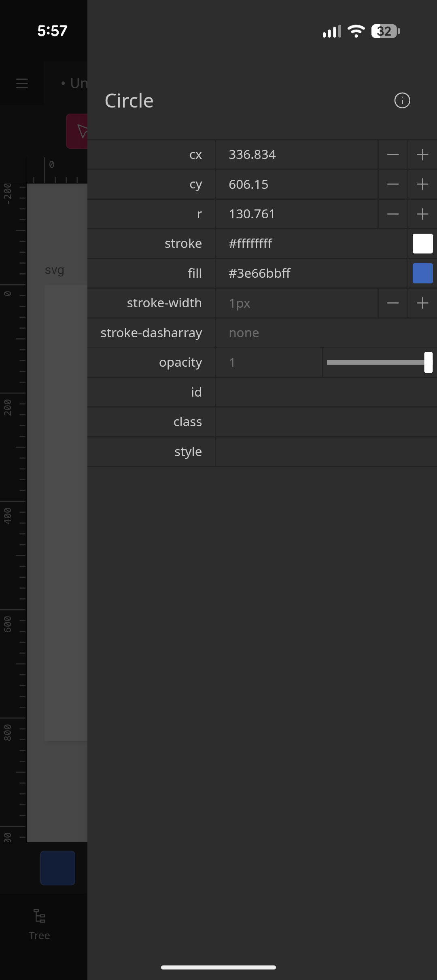Focus the id input field
The width and height of the screenshot is (437, 980).
point(326,392)
